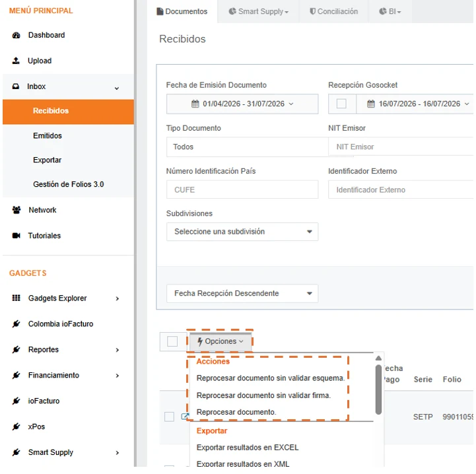The height and width of the screenshot is (474, 476).
Task: Click the Conciliación shield icon
Action: [x=312, y=11]
